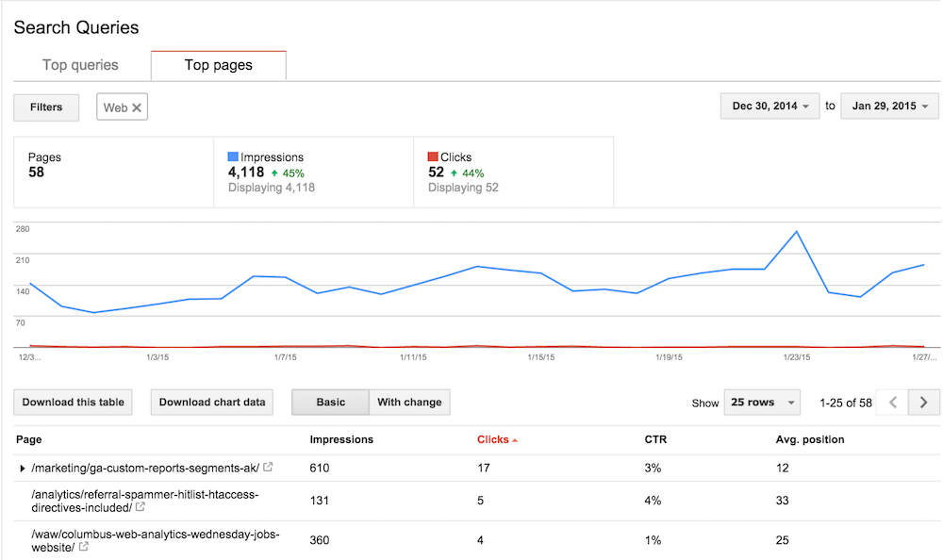Click the Filters button
943x560 pixels.
pyautogui.click(x=46, y=107)
